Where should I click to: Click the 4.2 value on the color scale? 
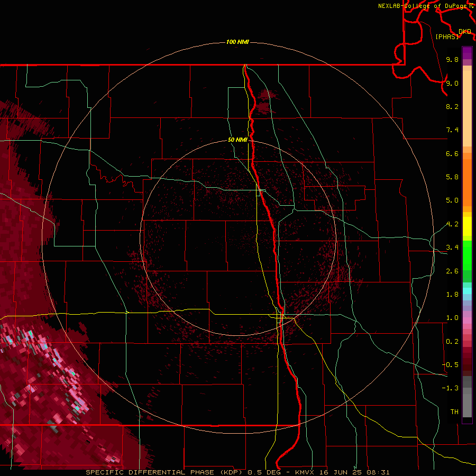coord(452,224)
